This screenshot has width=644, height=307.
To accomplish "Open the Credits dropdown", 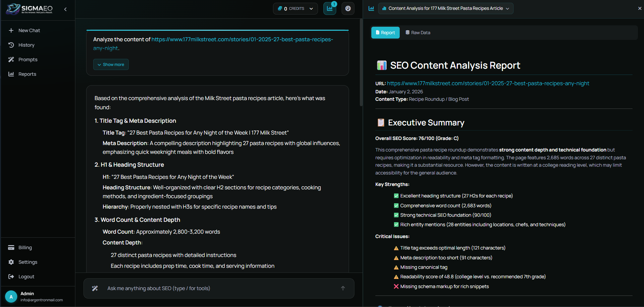I will point(295,8).
